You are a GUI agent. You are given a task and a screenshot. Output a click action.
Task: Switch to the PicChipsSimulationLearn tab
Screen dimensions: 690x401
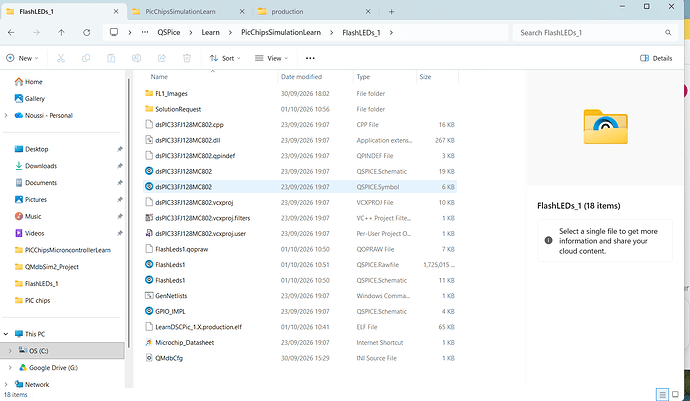[x=180, y=12]
